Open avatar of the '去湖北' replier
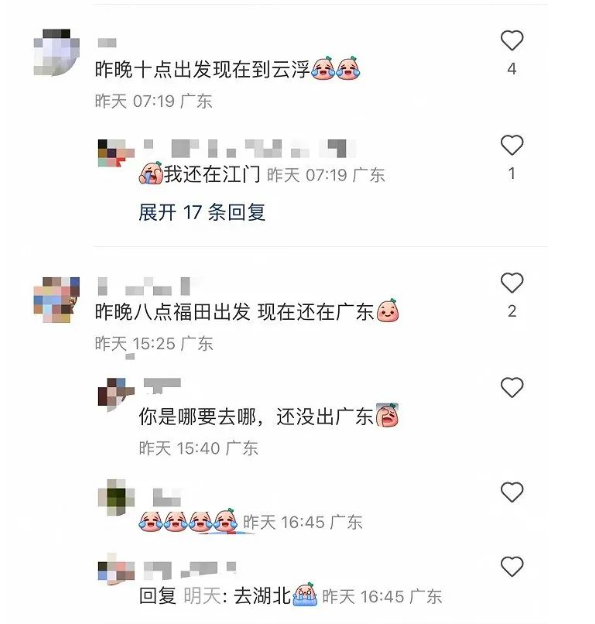 pyautogui.click(x=116, y=570)
